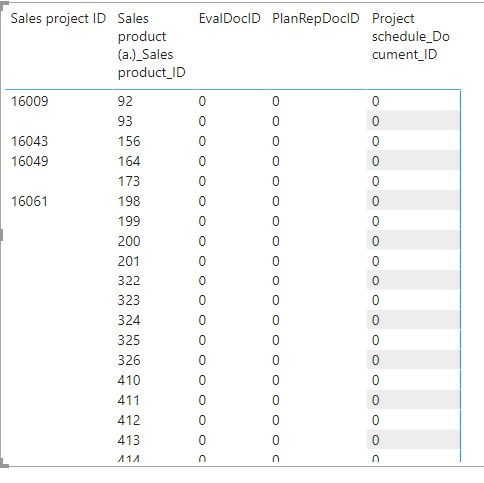
Task: Select project ID 16043 cell
Action: point(30,141)
